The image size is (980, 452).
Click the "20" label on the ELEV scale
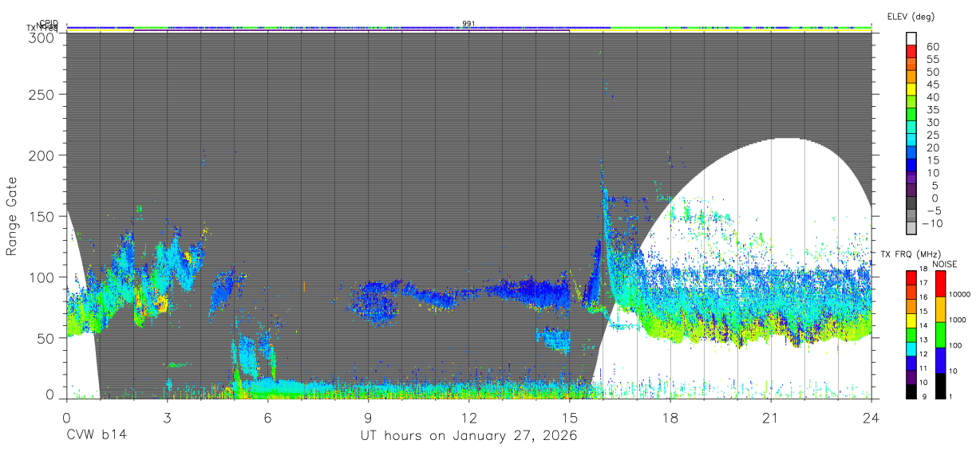pyautogui.click(x=932, y=148)
